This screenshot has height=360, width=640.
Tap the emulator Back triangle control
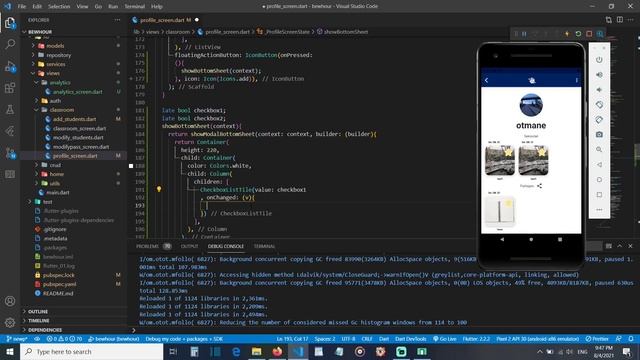(599, 165)
